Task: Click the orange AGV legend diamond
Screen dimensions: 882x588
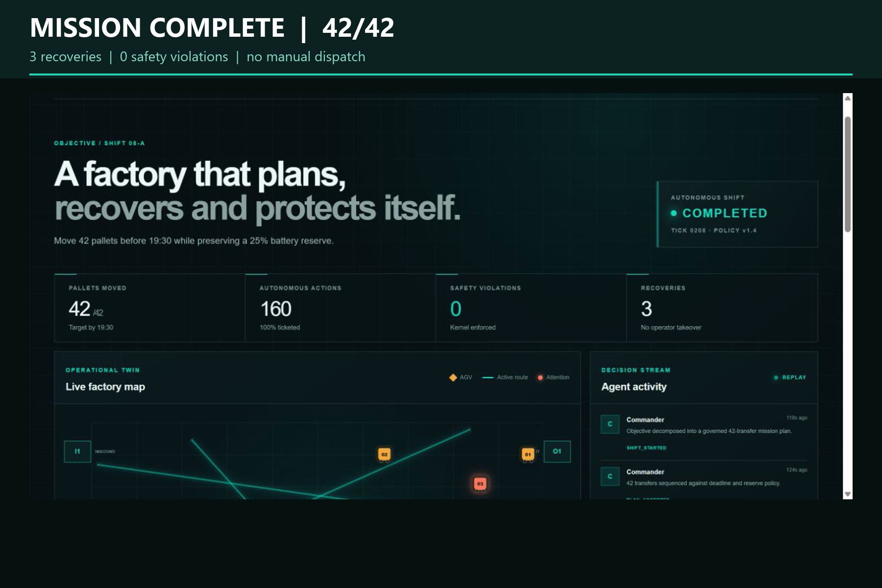Action: click(453, 377)
